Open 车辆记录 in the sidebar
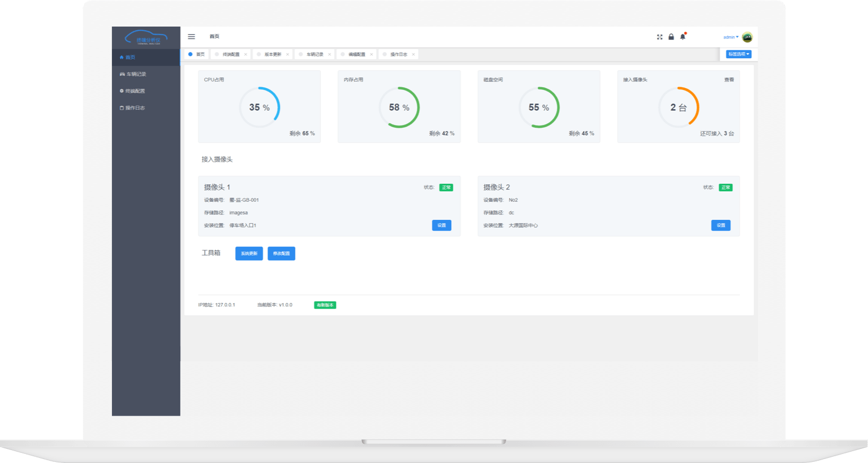The height and width of the screenshot is (463, 868). pos(136,74)
